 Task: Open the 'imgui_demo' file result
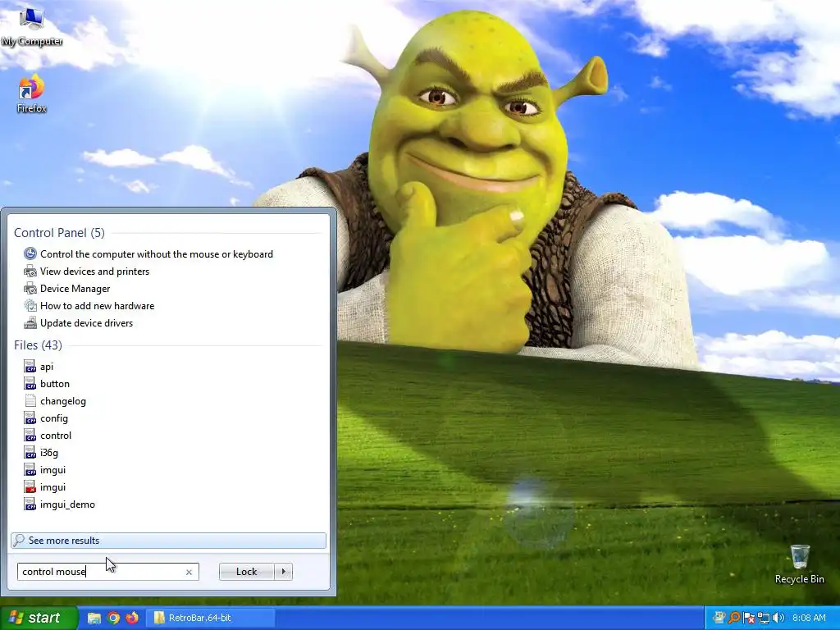click(x=67, y=504)
